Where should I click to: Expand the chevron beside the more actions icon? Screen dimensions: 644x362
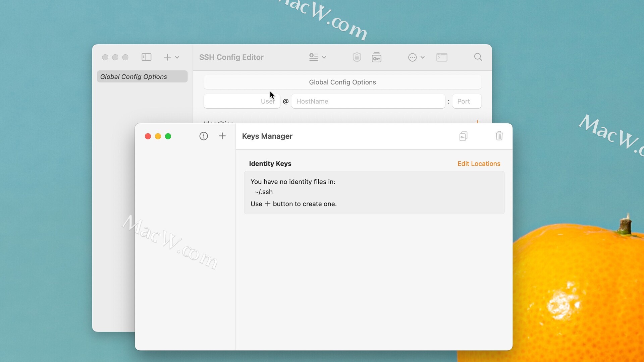[x=423, y=57]
